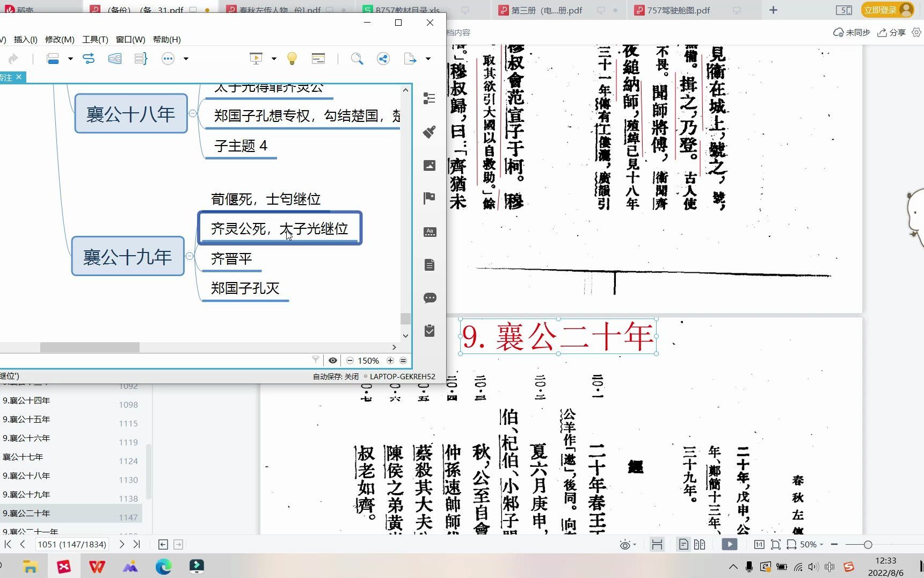
Task: Collapse the 襄公十九年 branch
Action: point(190,256)
